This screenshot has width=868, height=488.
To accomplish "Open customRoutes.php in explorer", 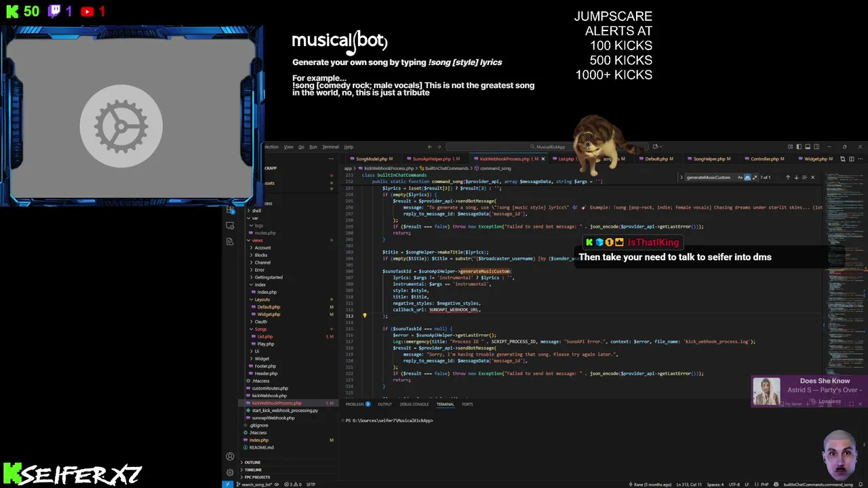I will (x=270, y=388).
